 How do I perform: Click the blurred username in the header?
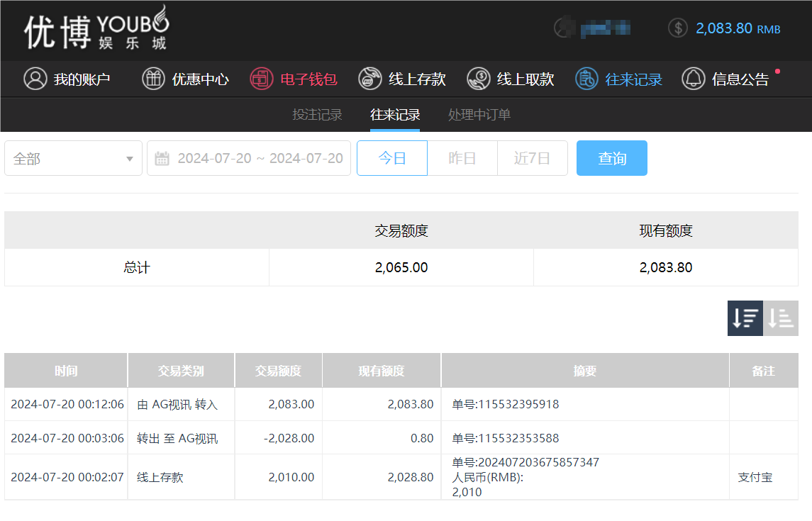coord(606,28)
